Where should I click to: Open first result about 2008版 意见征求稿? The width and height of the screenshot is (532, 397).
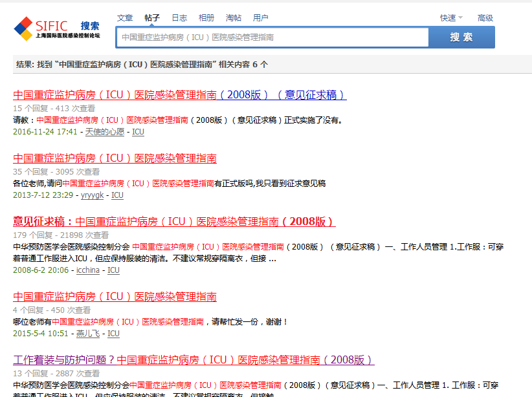tap(179, 94)
